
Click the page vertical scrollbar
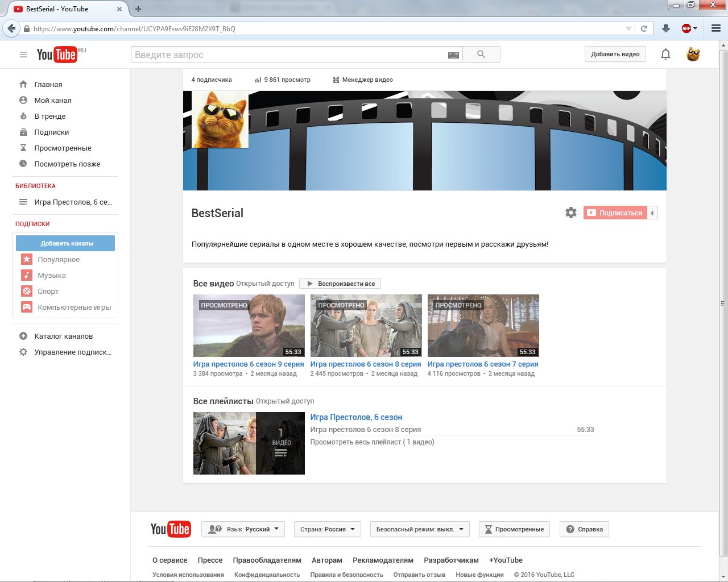click(723, 301)
